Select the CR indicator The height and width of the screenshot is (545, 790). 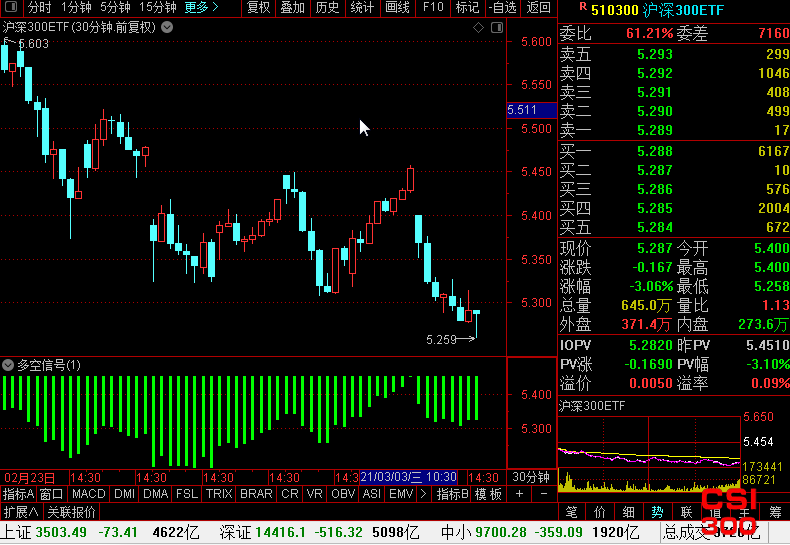(x=290, y=494)
